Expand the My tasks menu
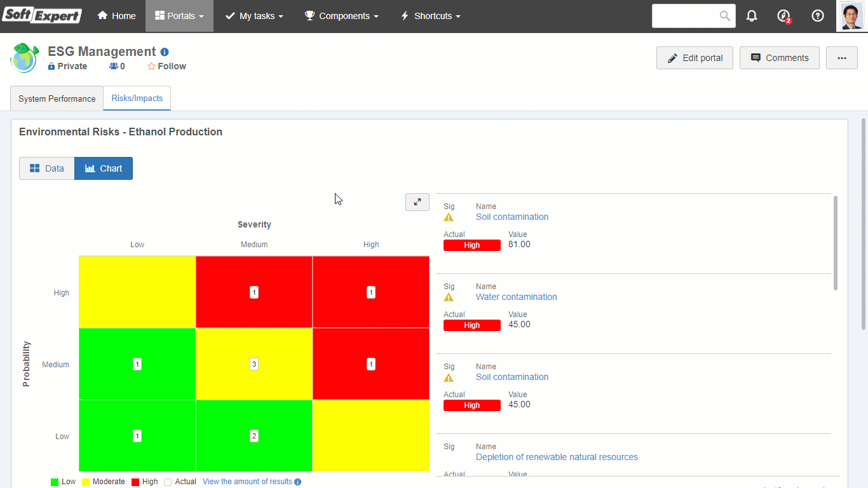The width and height of the screenshot is (868, 488). click(254, 16)
